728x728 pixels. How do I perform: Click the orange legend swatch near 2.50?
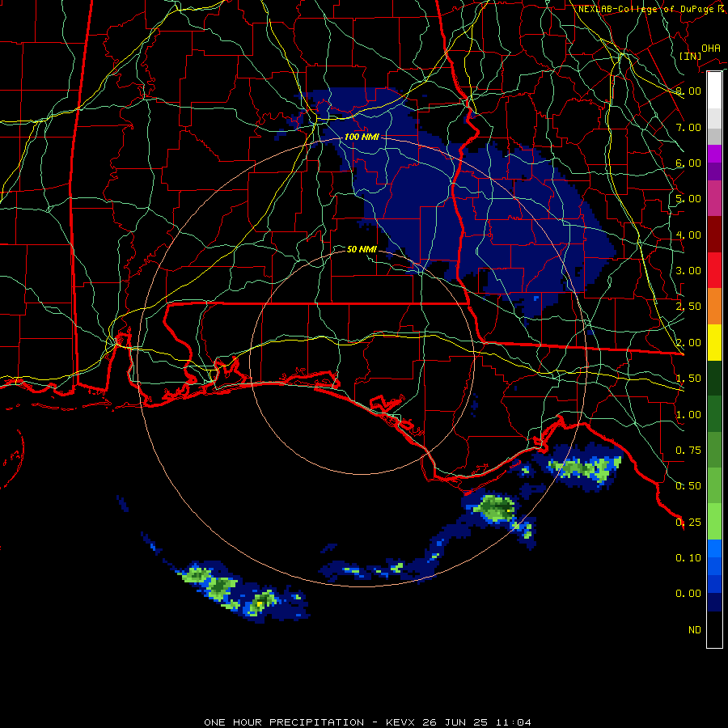point(714,307)
